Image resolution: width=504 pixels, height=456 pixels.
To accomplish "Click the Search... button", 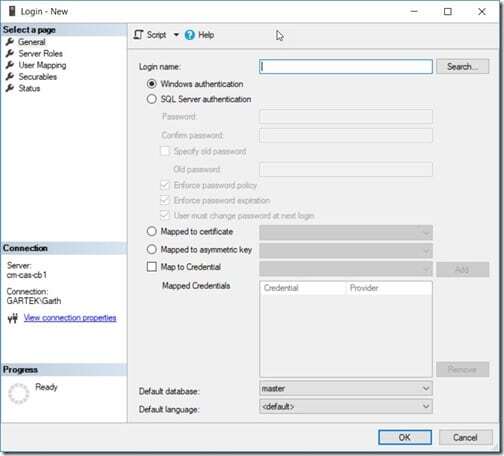I will pyautogui.click(x=463, y=67).
